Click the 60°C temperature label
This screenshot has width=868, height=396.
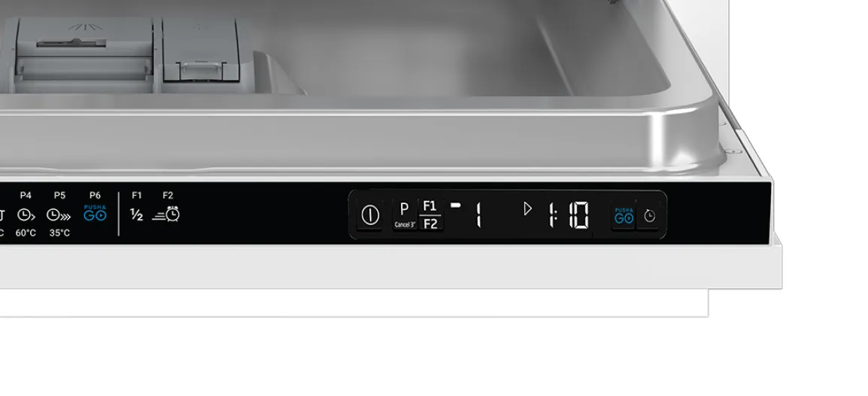(x=26, y=233)
